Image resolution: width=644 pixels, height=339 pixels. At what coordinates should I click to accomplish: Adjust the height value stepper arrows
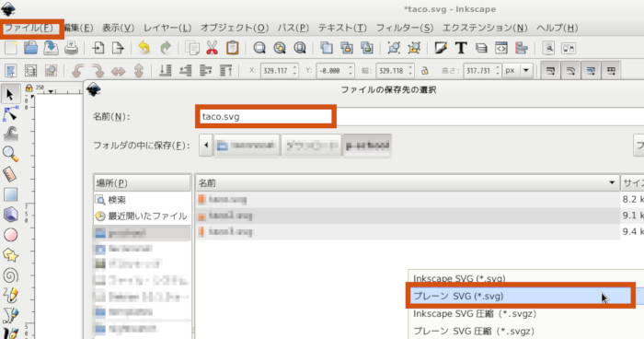498,70
